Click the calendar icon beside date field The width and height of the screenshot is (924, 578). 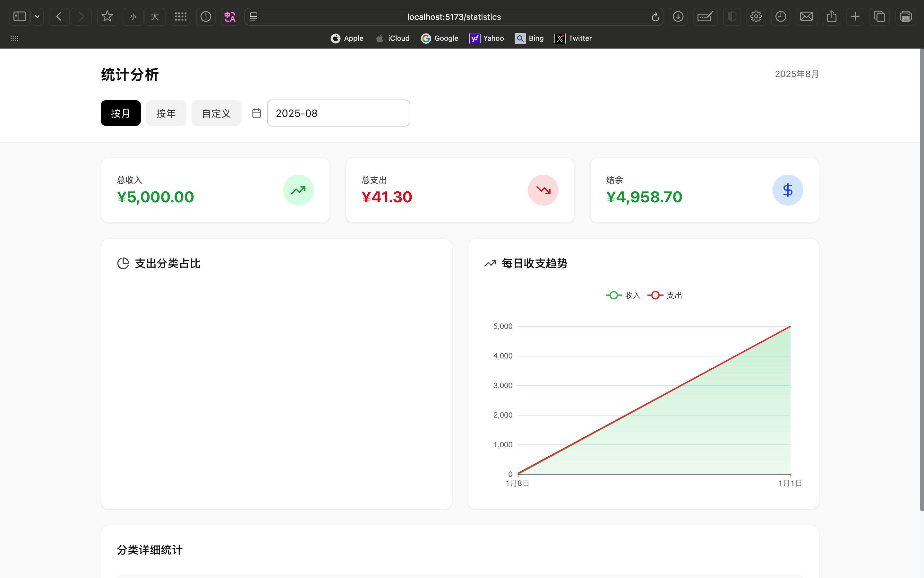pyautogui.click(x=257, y=113)
